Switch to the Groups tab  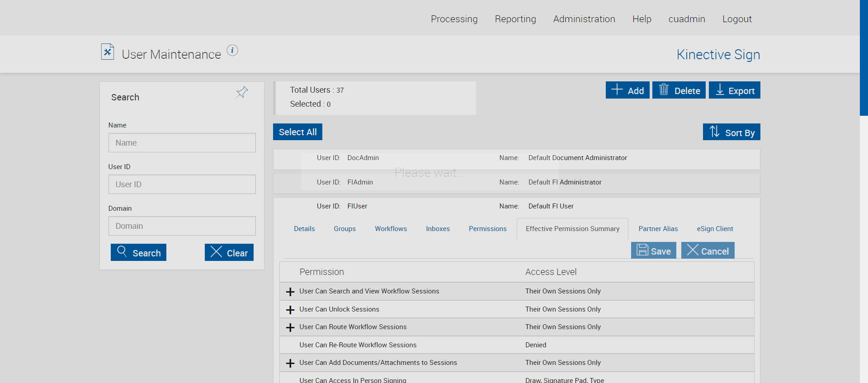pos(345,229)
